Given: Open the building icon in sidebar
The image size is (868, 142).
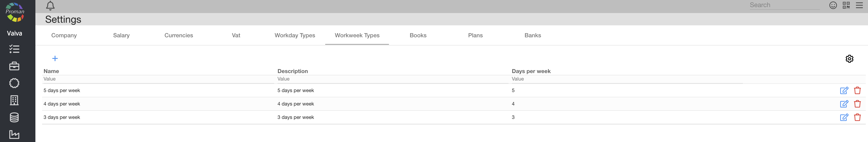Looking at the screenshot, I should (14, 100).
